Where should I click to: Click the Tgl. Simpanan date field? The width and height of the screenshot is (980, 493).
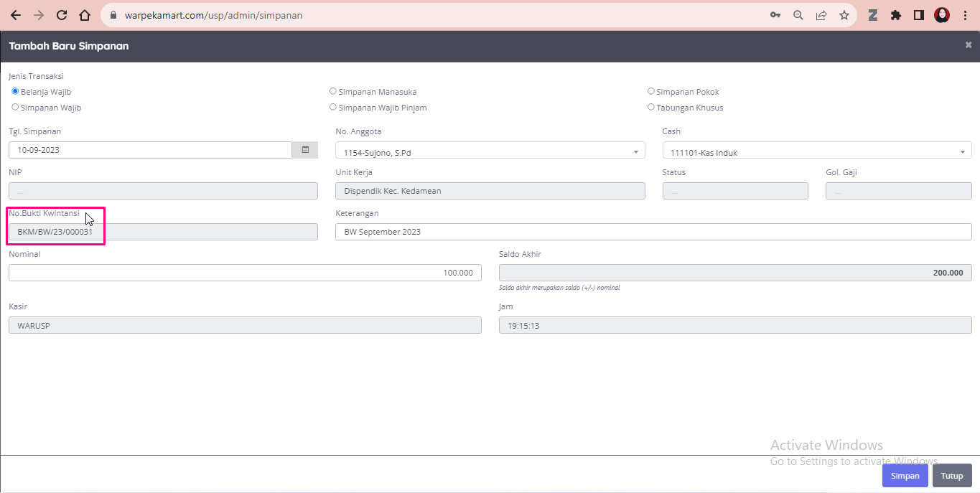pyautogui.click(x=150, y=150)
